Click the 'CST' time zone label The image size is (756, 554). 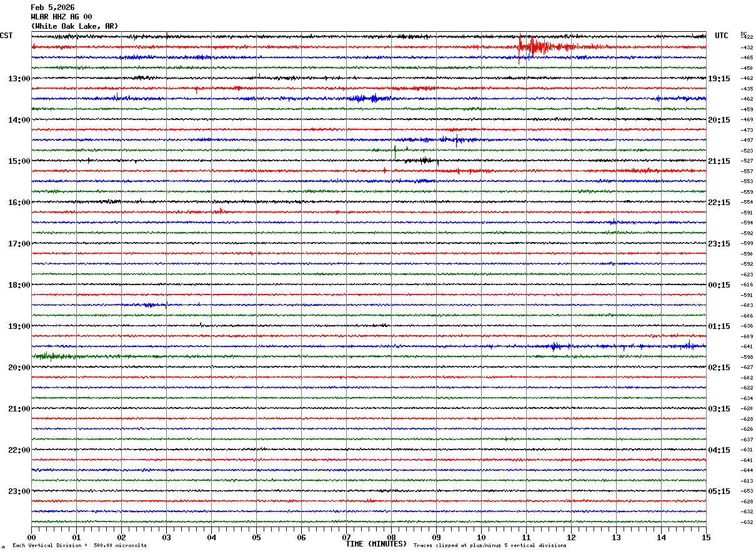point(6,36)
